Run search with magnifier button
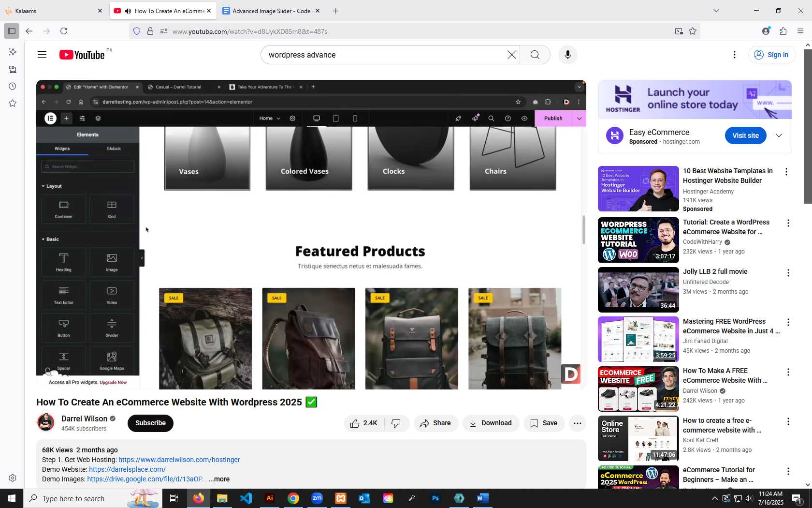 pos(535,55)
